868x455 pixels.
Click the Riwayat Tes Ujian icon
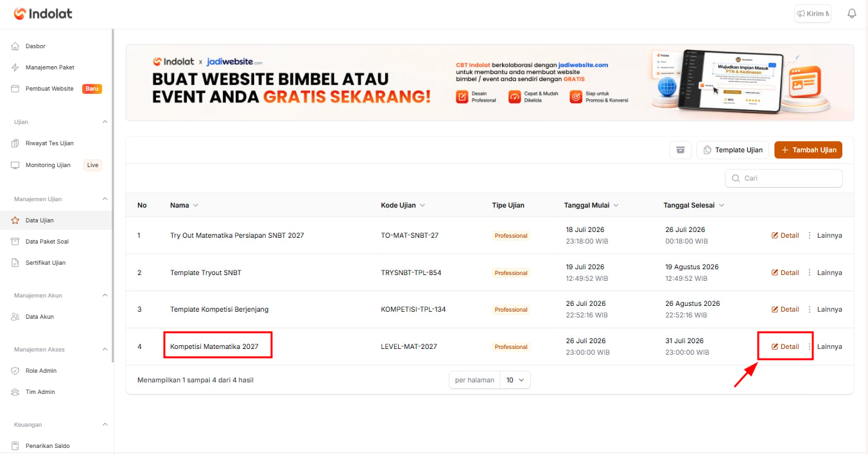point(15,143)
